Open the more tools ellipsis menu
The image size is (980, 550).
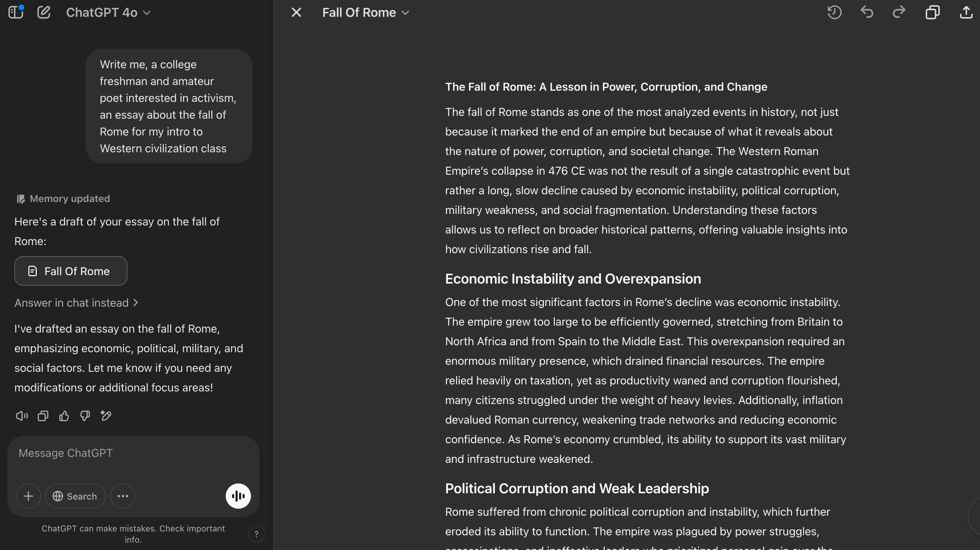[x=122, y=496]
